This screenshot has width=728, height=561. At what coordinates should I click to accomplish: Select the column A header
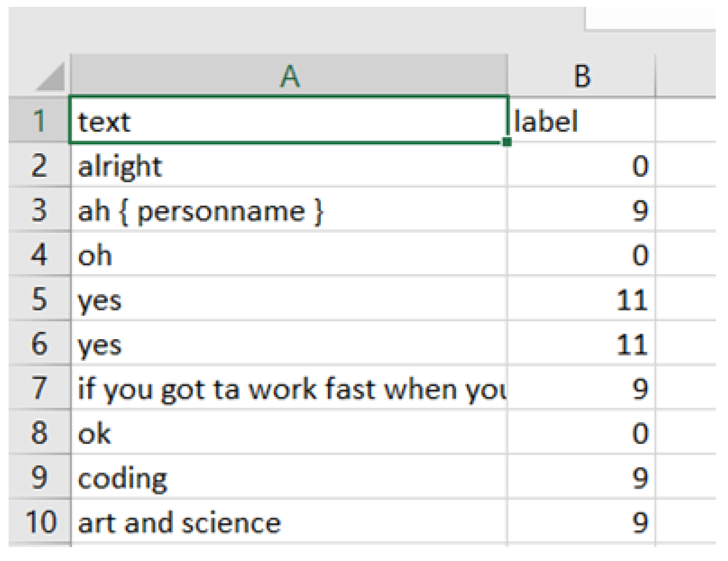coord(289,75)
